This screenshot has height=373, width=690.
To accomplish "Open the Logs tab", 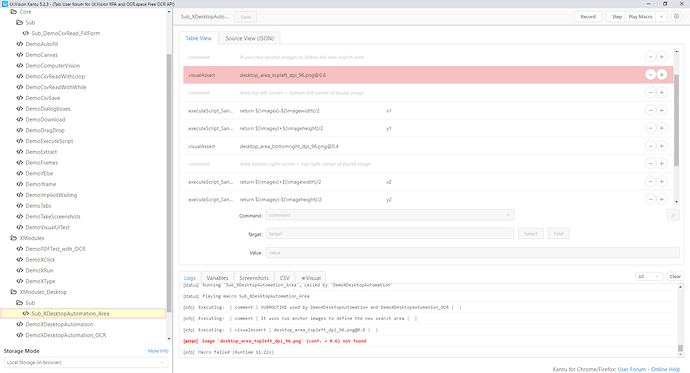I will coord(190,278).
